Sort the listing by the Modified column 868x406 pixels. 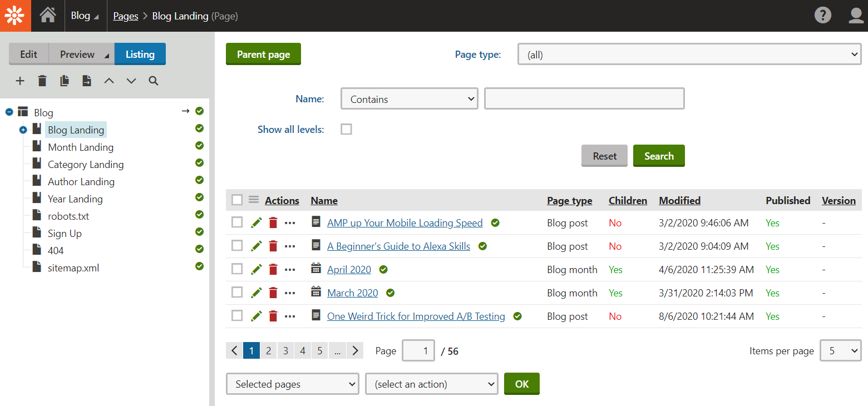coord(679,200)
